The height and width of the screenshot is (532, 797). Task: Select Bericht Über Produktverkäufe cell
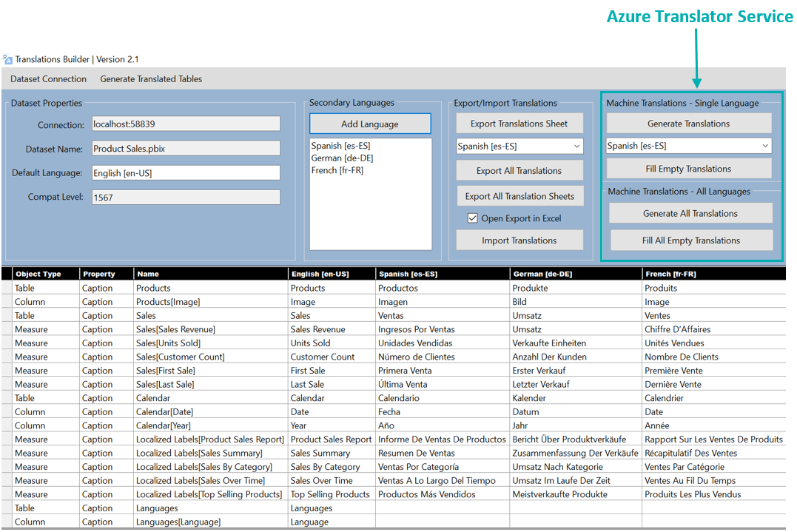point(576,439)
